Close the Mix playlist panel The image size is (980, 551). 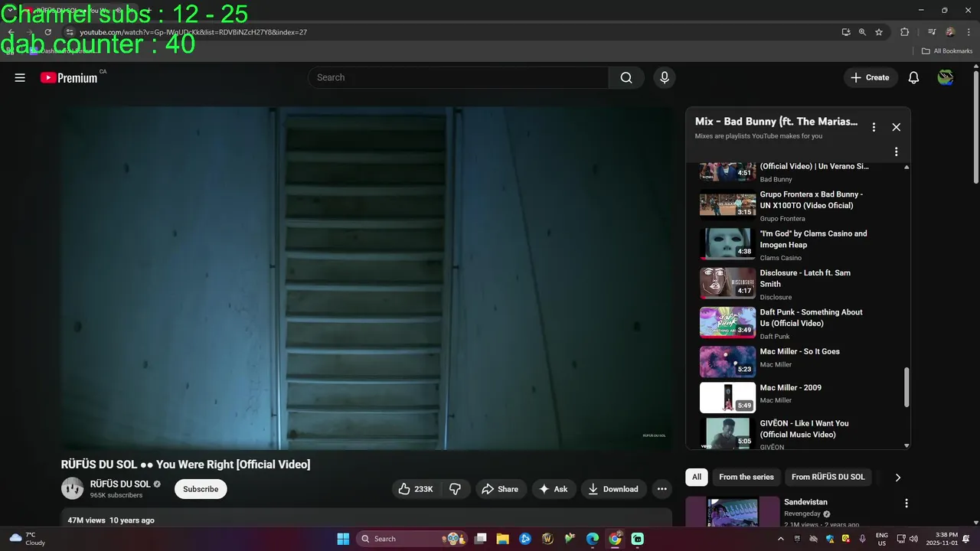click(x=896, y=127)
